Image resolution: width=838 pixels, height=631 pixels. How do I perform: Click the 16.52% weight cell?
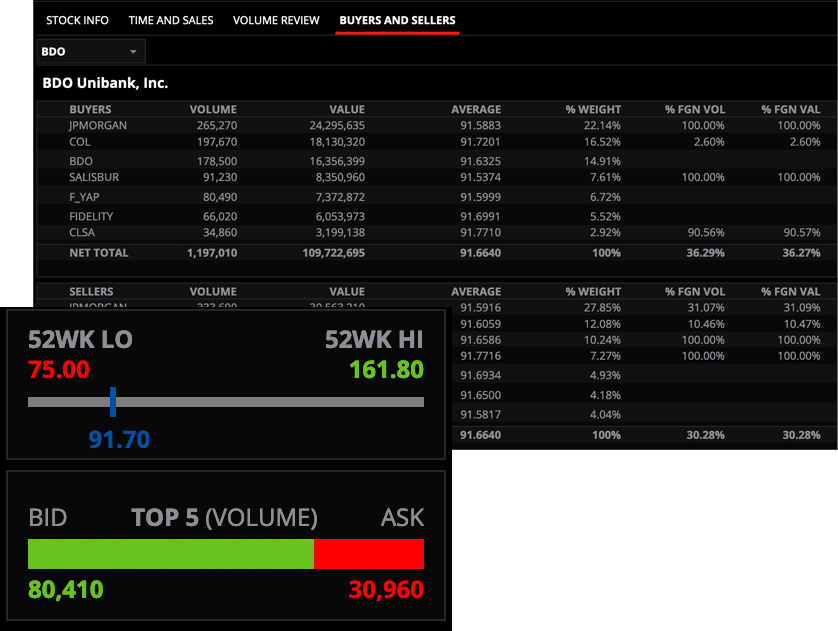coord(602,142)
